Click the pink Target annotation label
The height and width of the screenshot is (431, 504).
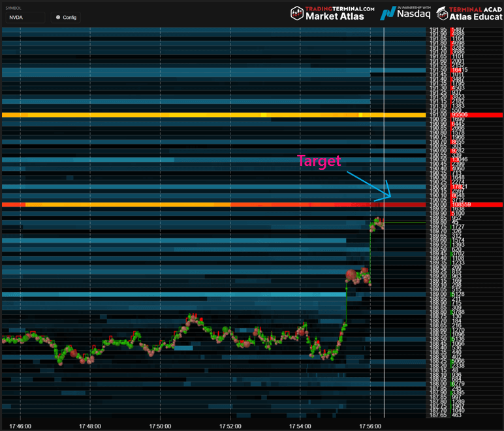click(x=319, y=161)
